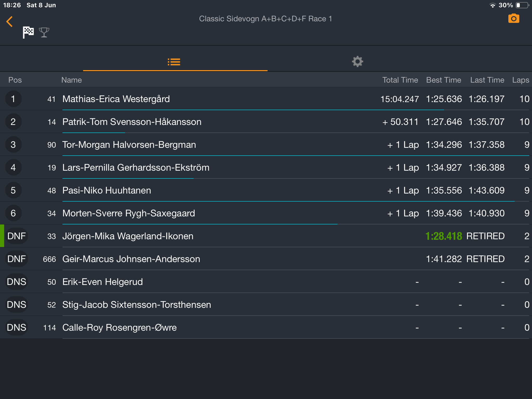Open the trophy standings icon

[44, 32]
